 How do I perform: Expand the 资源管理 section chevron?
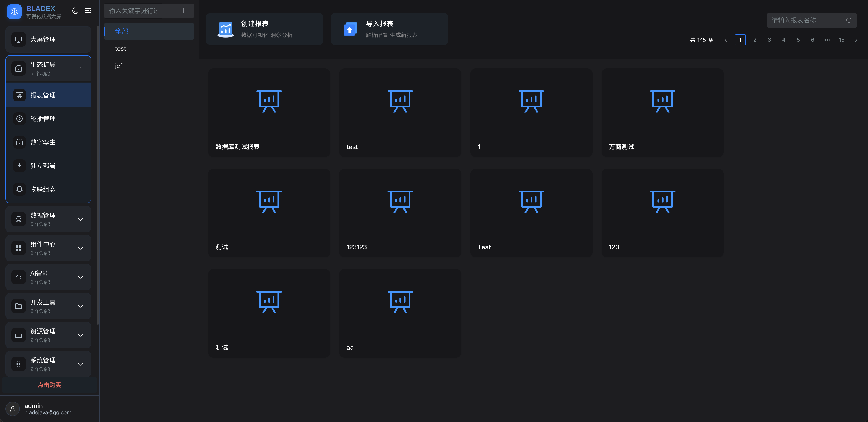pos(81,335)
